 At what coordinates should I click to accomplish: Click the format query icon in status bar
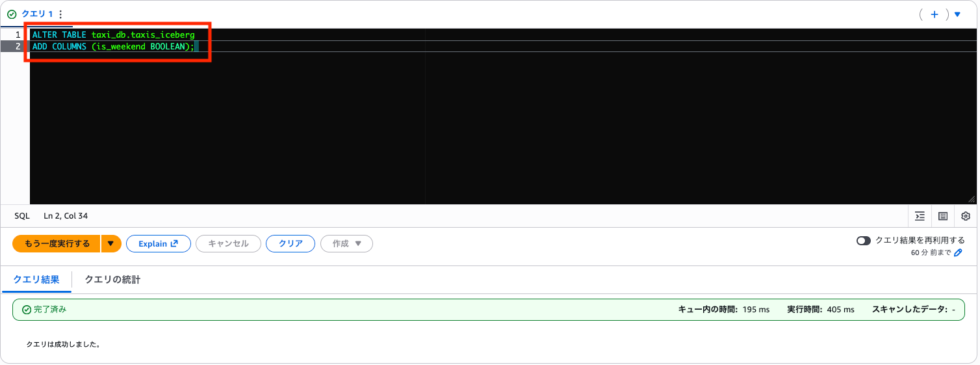pos(920,216)
